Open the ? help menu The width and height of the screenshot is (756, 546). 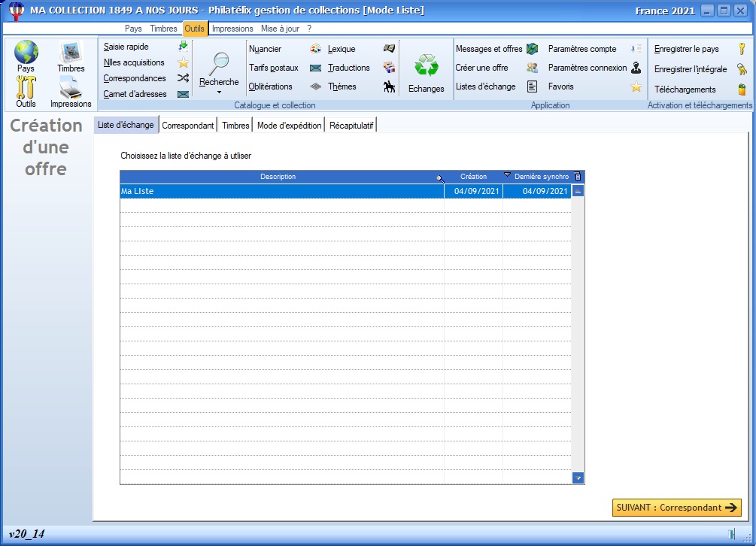point(309,29)
